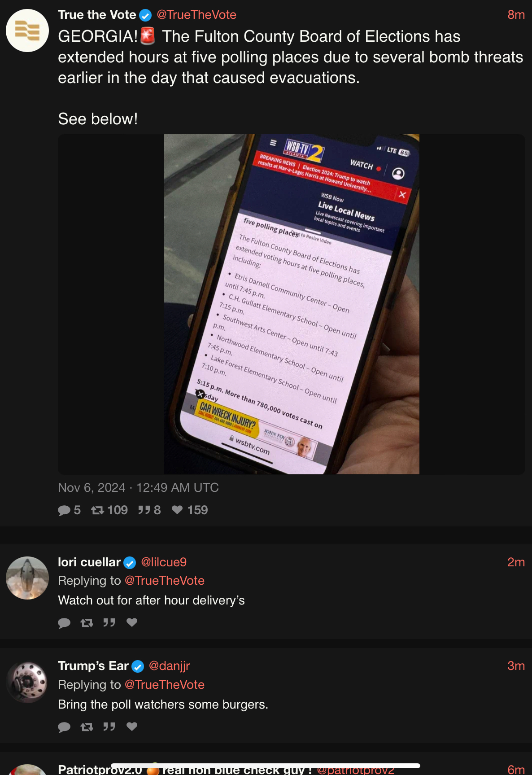Like lori cuellar's comment
The width and height of the screenshot is (532, 775).
pyautogui.click(x=132, y=622)
